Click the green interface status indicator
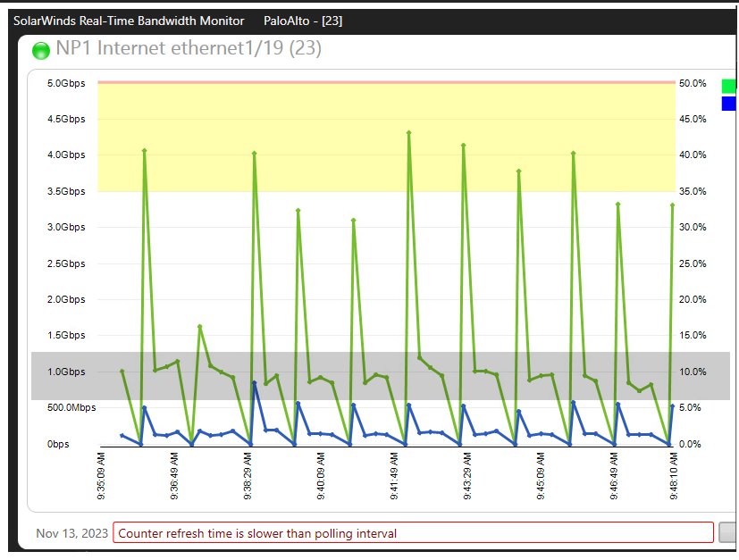 tap(41, 50)
